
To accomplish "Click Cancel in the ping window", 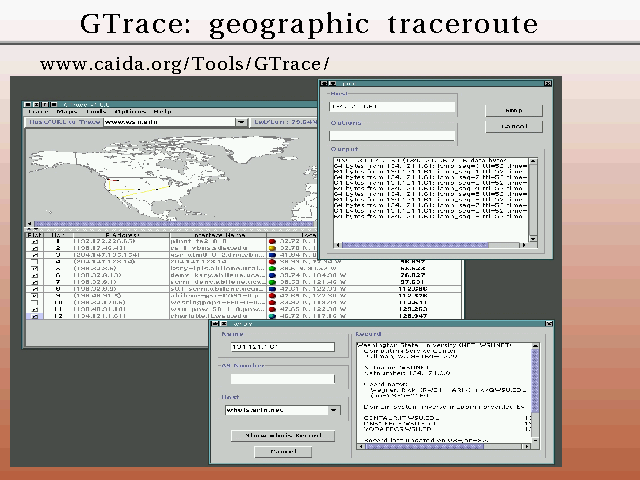I will 514,126.
